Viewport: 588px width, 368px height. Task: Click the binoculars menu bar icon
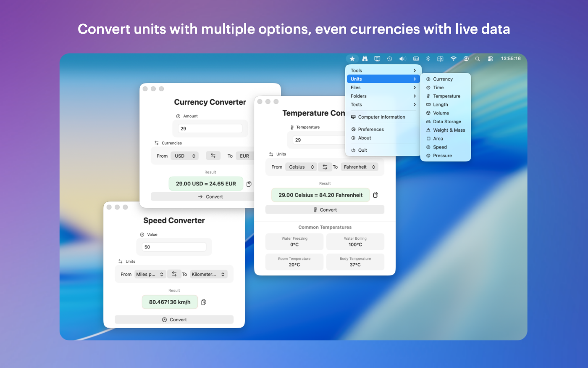[x=365, y=59]
